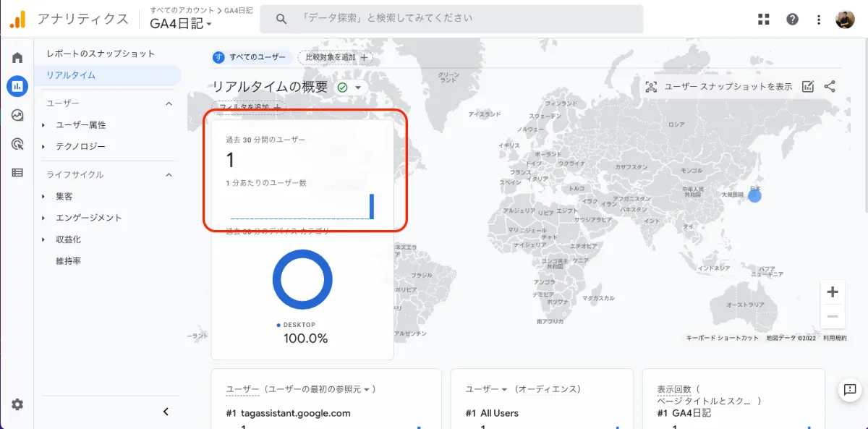Screen dimensions: 868x429
Task: Expand エンゲージメント in the sidebar
Action: click(x=43, y=218)
